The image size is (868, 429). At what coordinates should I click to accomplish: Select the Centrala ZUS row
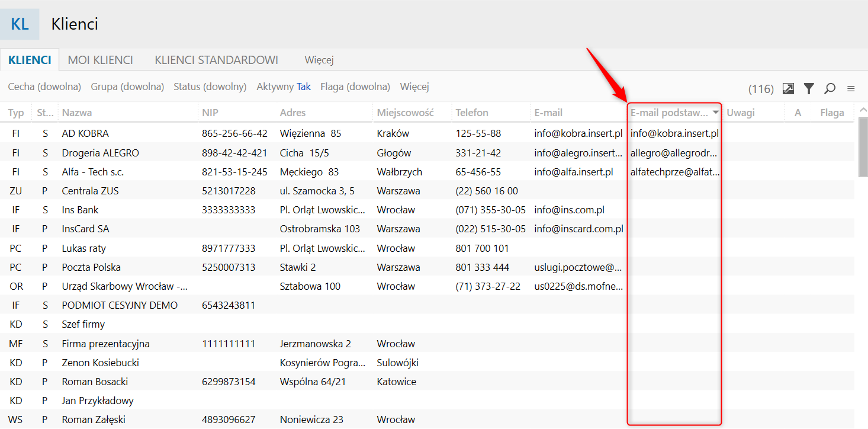pyautogui.click(x=427, y=191)
